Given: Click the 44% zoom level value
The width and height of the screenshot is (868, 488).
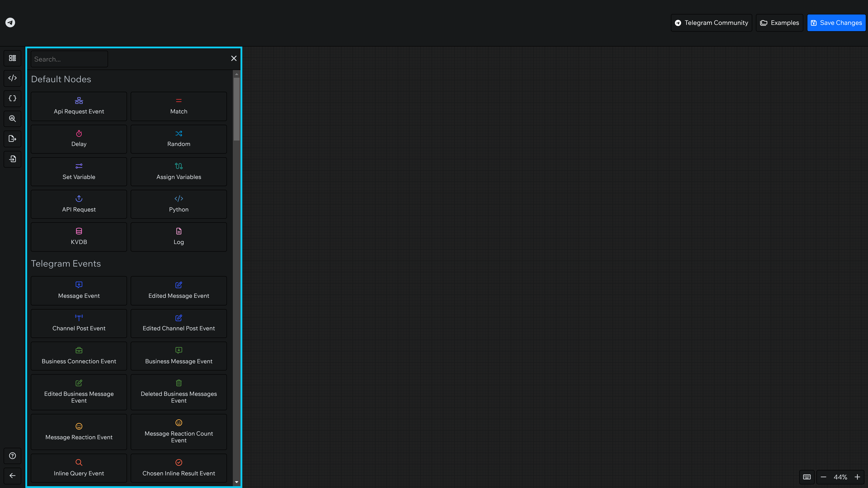Looking at the screenshot, I should click(840, 477).
